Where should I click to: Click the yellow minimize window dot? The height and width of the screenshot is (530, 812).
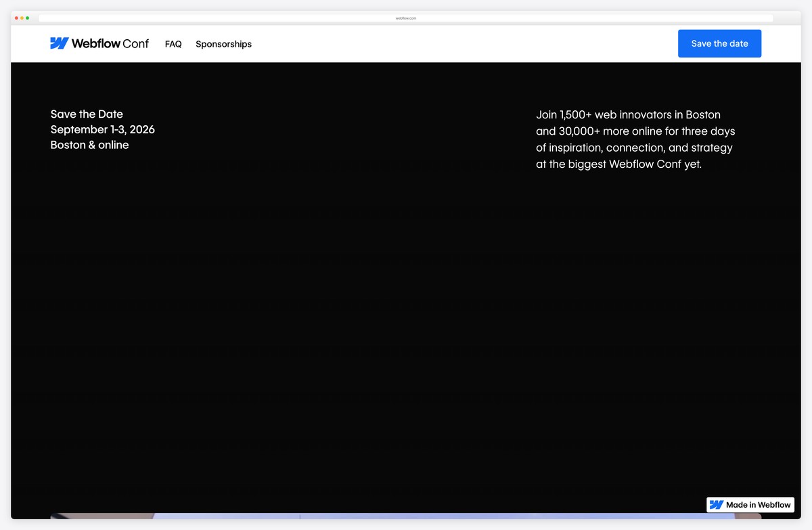(x=22, y=18)
